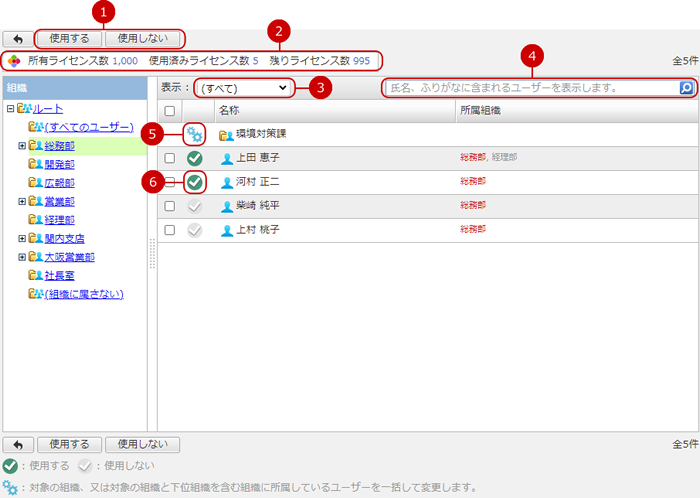The height and width of the screenshot is (498, 700).
Task: Toggle license status icon for 上村 桃子
Action: (x=195, y=230)
